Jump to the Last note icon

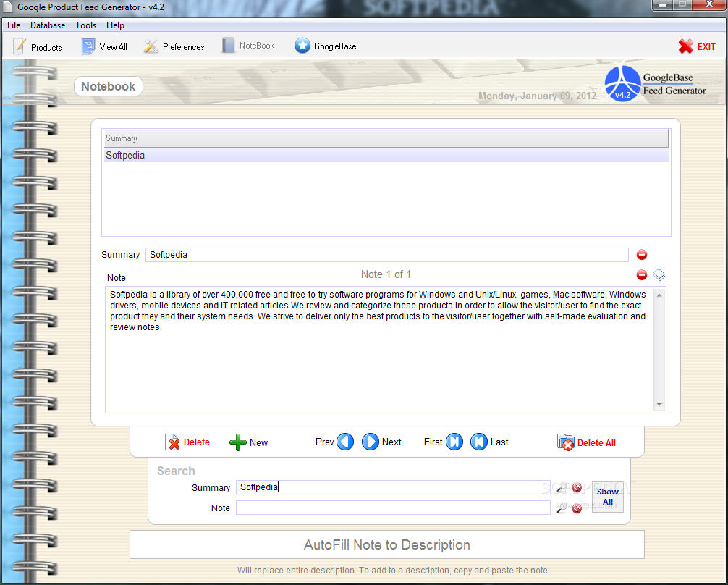[478, 442]
